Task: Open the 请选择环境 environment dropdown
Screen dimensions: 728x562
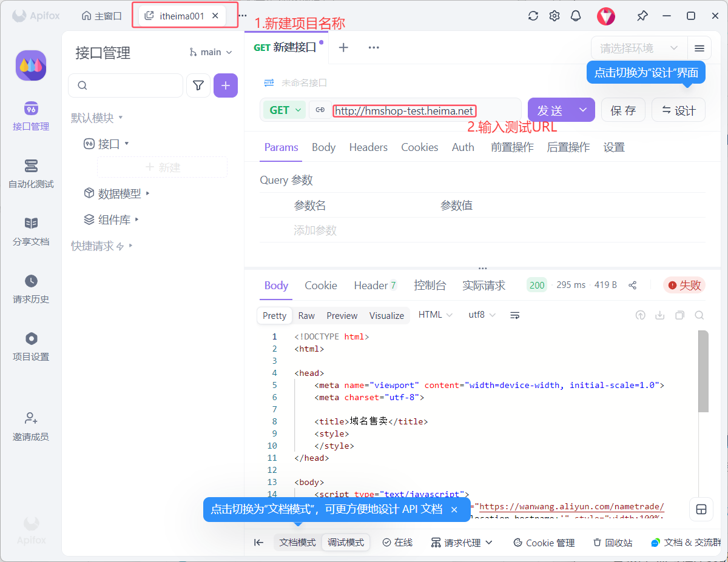Action: [x=639, y=48]
